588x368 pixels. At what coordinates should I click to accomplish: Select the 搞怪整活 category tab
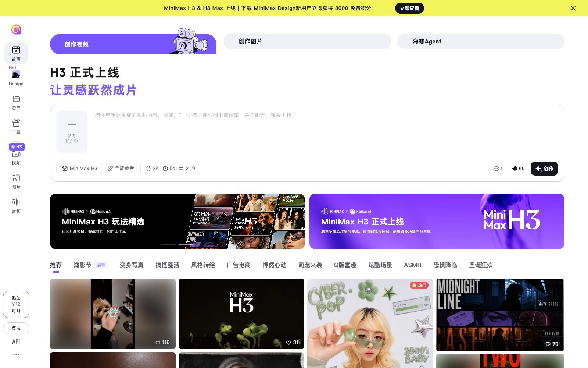167,265
